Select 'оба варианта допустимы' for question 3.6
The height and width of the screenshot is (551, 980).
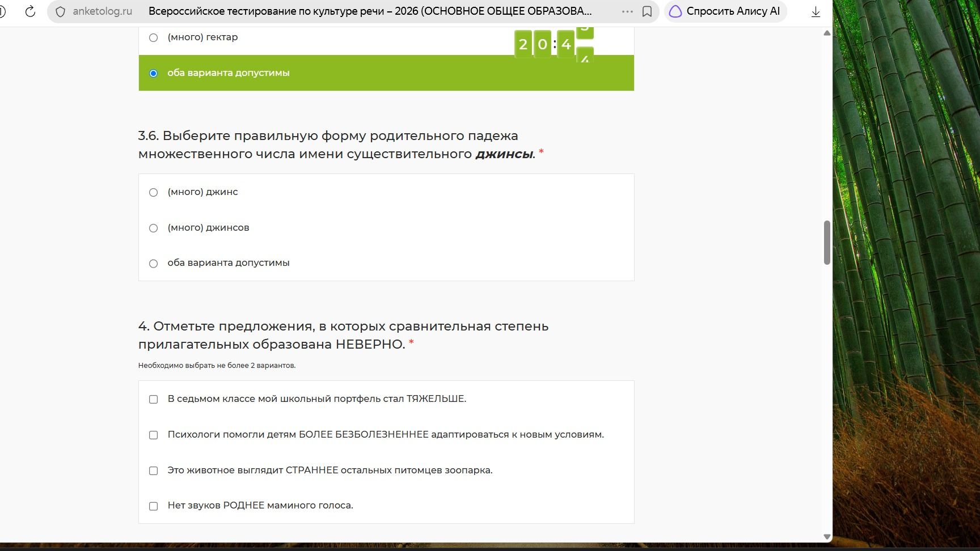[153, 264]
